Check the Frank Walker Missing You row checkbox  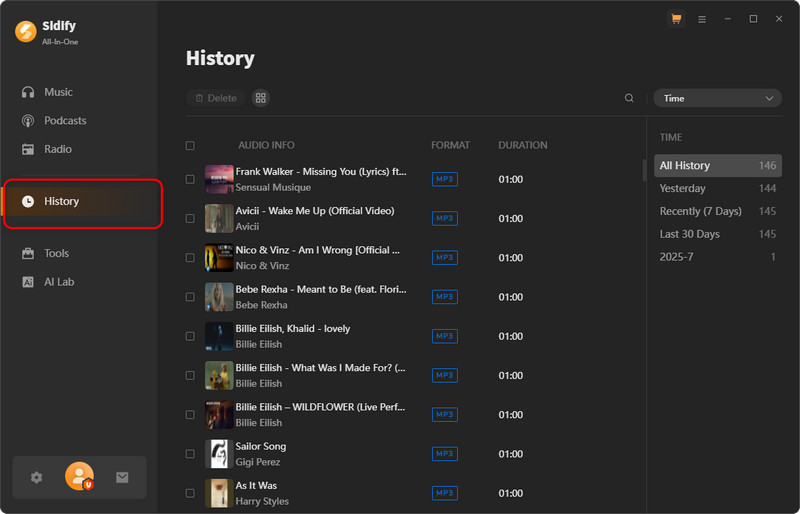tap(190, 180)
